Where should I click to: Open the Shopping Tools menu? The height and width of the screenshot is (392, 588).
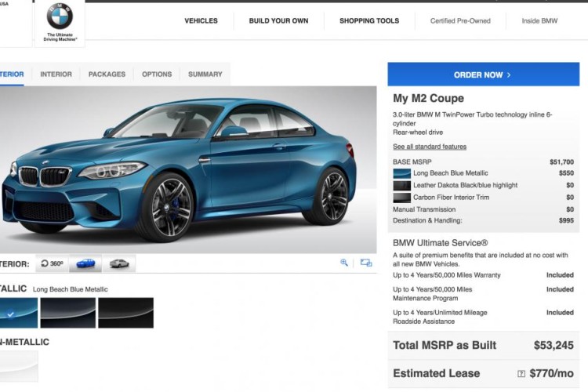369,21
